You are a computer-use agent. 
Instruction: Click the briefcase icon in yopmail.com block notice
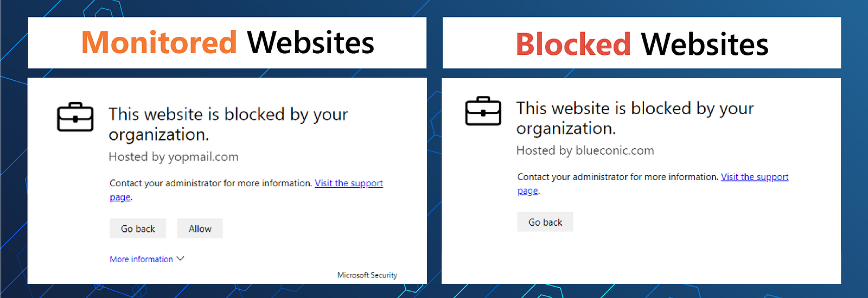click(75, 117)
